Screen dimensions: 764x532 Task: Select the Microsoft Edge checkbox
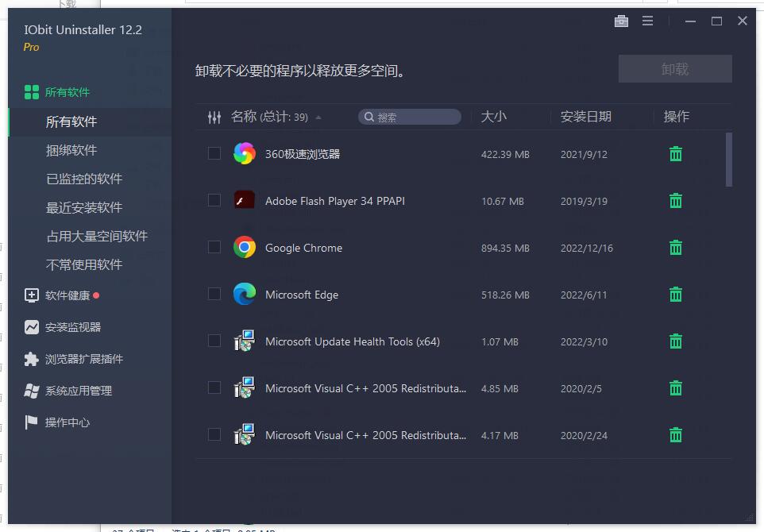(x=214, y=294)
